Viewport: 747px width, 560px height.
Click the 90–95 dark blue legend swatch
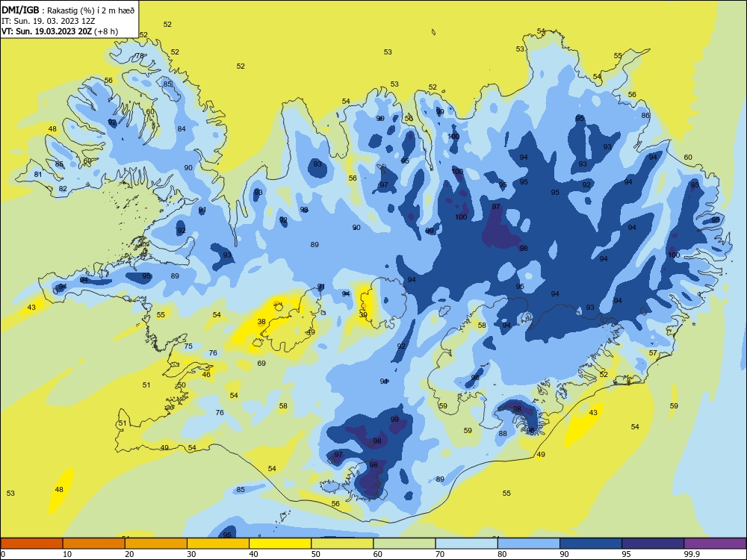coord(591,544)
